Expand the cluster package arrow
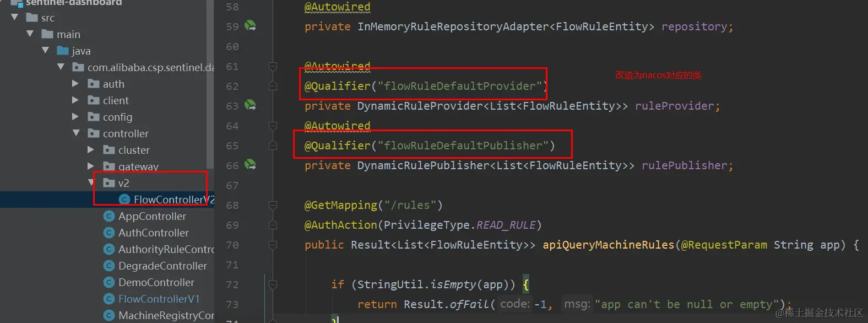868x323 pixels. coord(91,150)
